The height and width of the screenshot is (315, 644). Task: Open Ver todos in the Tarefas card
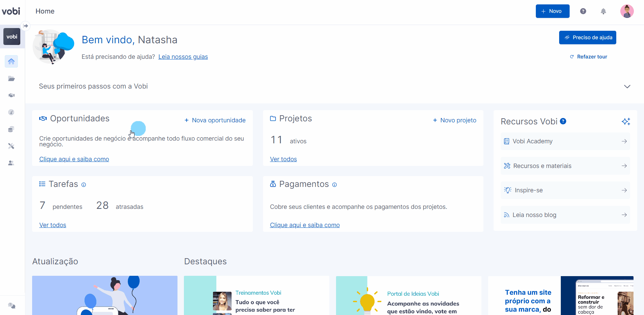[x=53, y=225]
